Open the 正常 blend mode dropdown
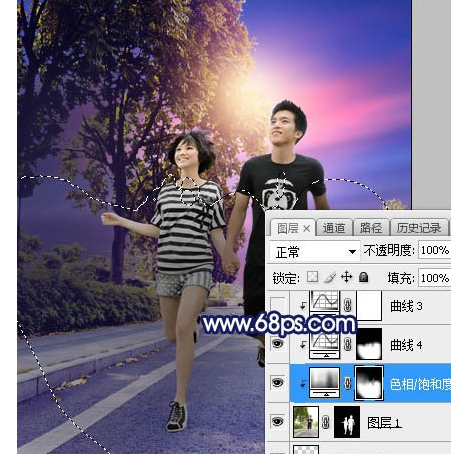This screenshot has width=455, height=454. click(314, 252)
